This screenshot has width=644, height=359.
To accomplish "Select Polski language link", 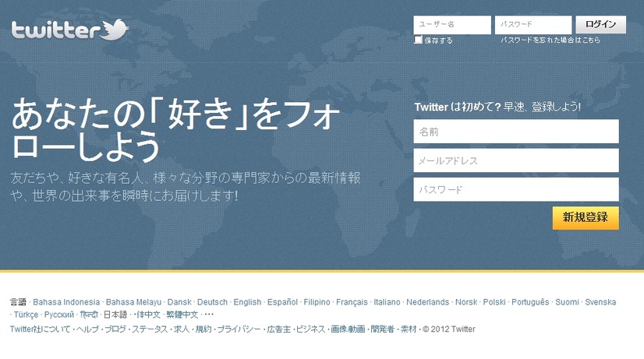I will pos(494,302).
